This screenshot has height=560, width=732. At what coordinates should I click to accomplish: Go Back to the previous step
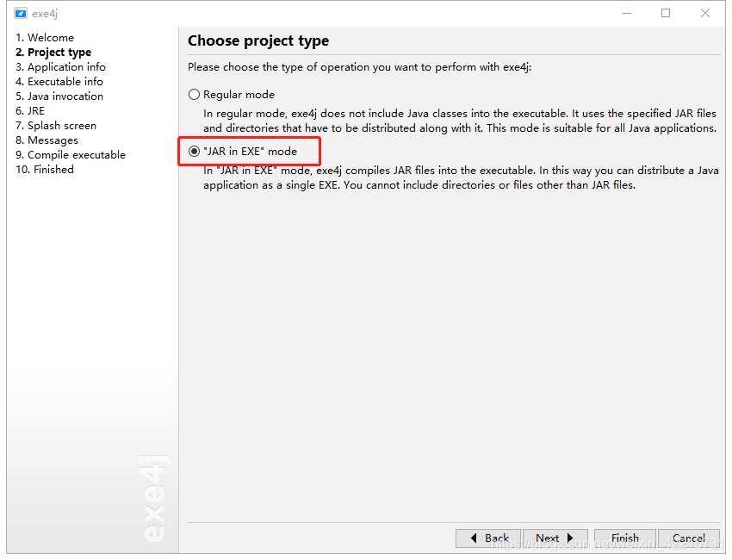(488, 538)
